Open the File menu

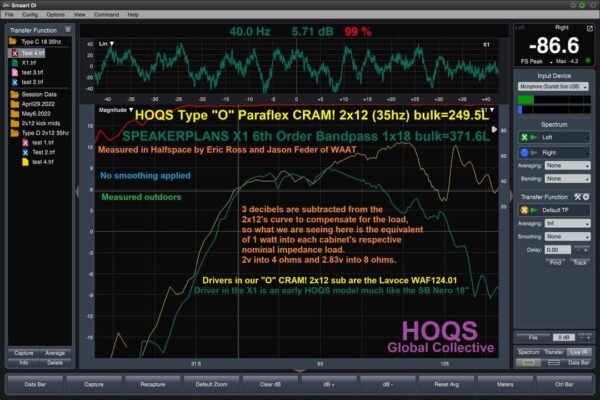(9, 15)
